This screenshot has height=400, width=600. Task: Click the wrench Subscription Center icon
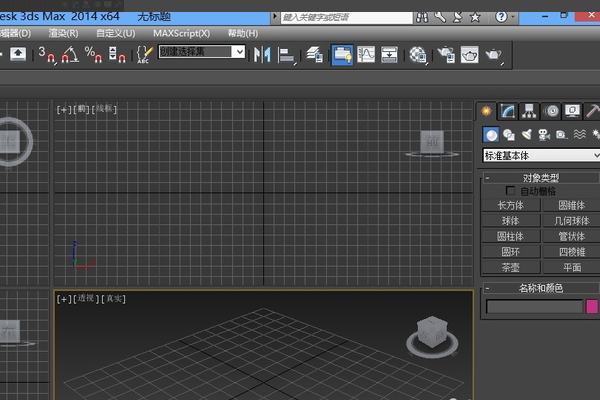pyautogui.click(x=440, y=17)
